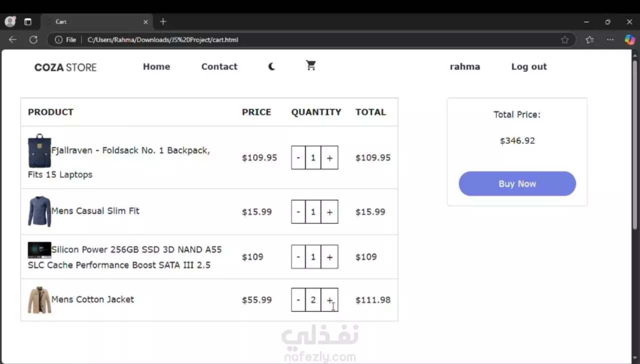Click the $109 SSD total cell
This screenshot has width=640, height=364.
(366, 256)
